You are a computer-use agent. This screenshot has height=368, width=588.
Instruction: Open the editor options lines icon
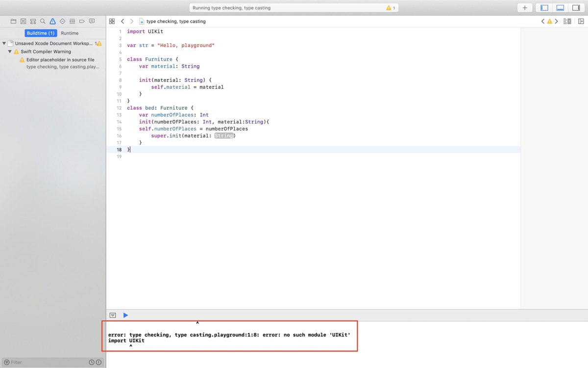[567, 21]
